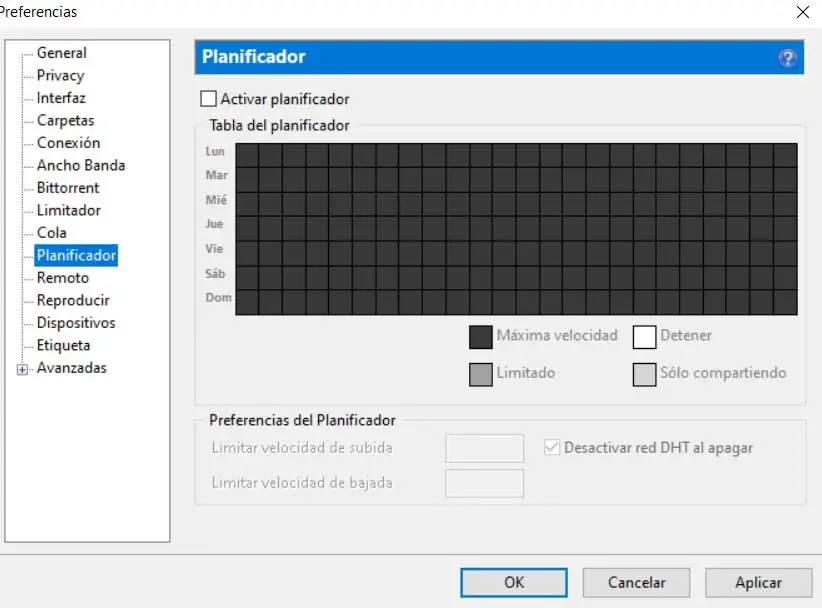Click last hour cell of Dom row
The image size is (822, 608).
point(785,302)
